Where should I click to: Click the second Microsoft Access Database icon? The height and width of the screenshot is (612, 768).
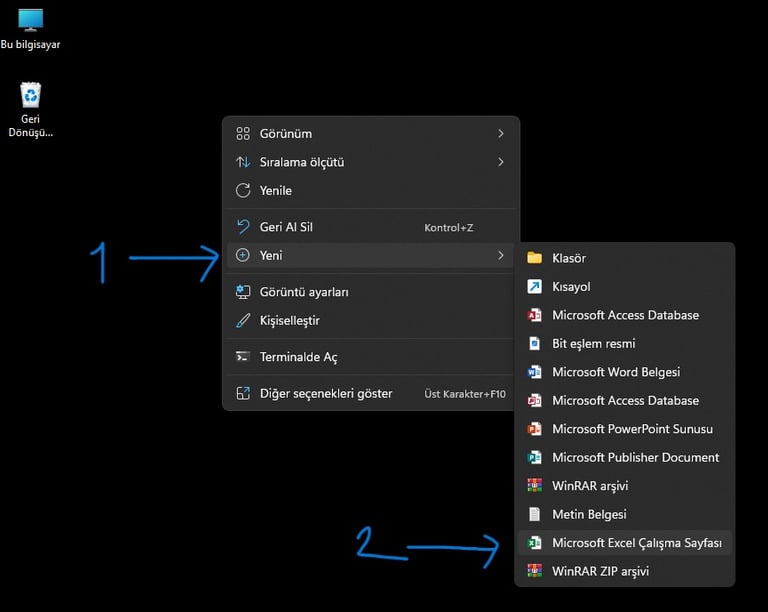[534, 400]
